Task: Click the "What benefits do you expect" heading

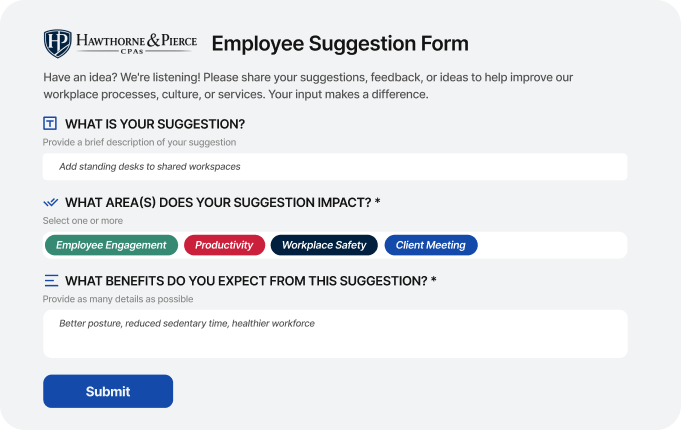Action: pos(251,281)
